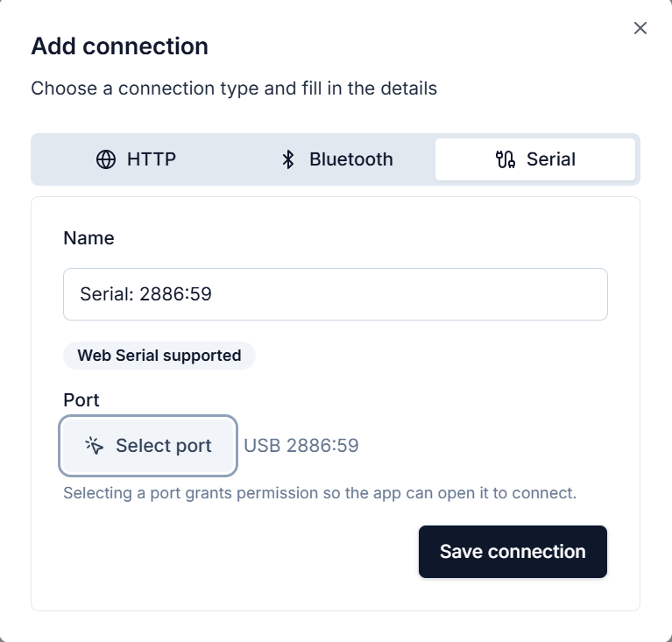This screenshot has width=672, height=642.
Task: Click the serial cable icon
Action: 506,159
